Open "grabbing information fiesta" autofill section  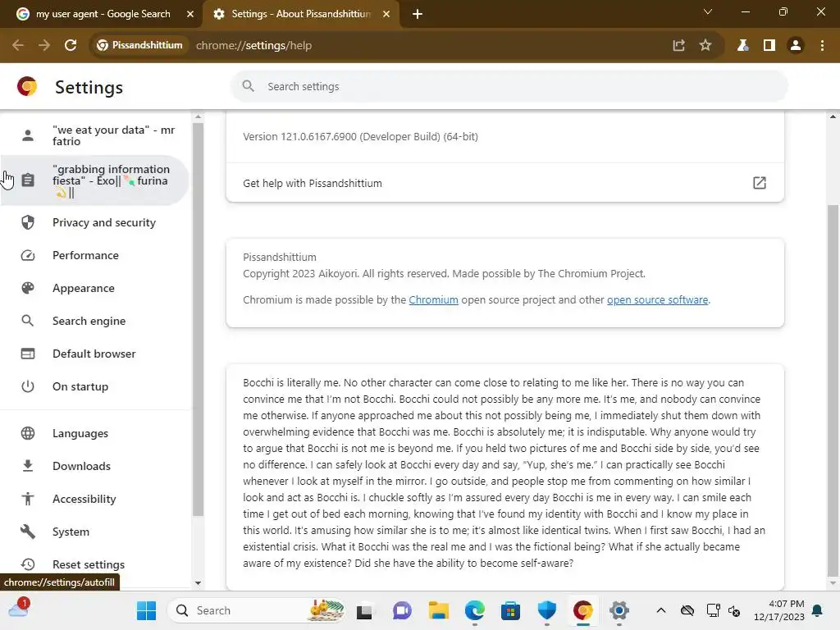pos(95,180)
